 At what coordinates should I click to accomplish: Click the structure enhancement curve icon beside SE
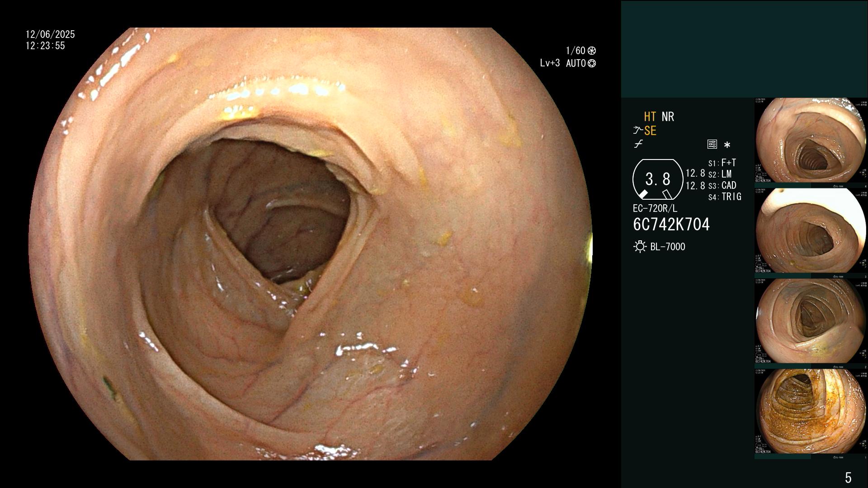[x=638, y=131]
